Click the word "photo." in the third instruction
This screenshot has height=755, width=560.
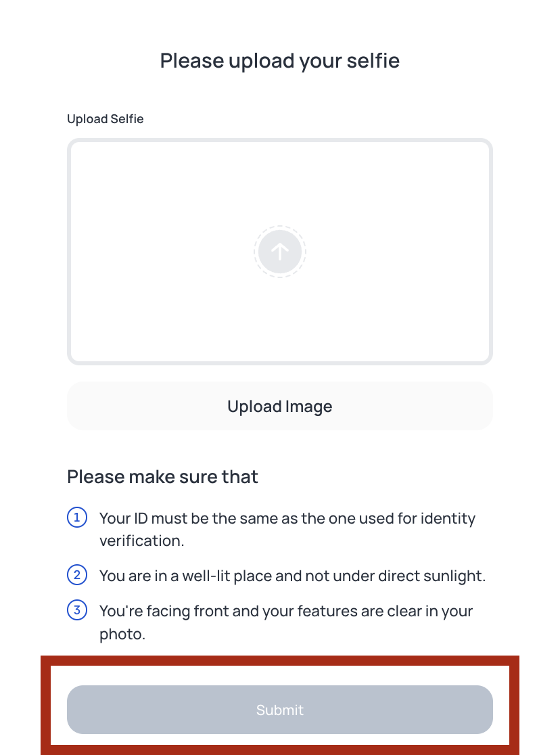click(x=122, y=635)
